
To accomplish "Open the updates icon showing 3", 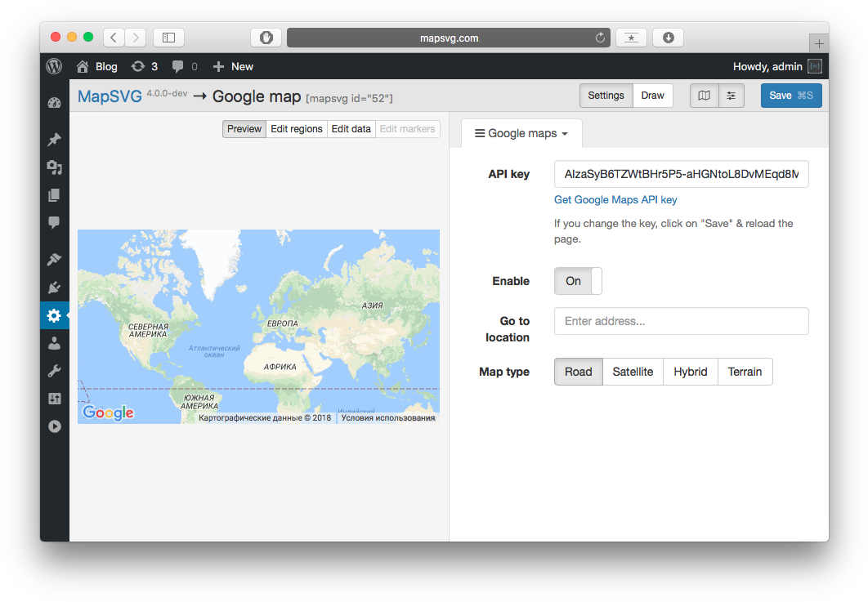I will 145,66.
